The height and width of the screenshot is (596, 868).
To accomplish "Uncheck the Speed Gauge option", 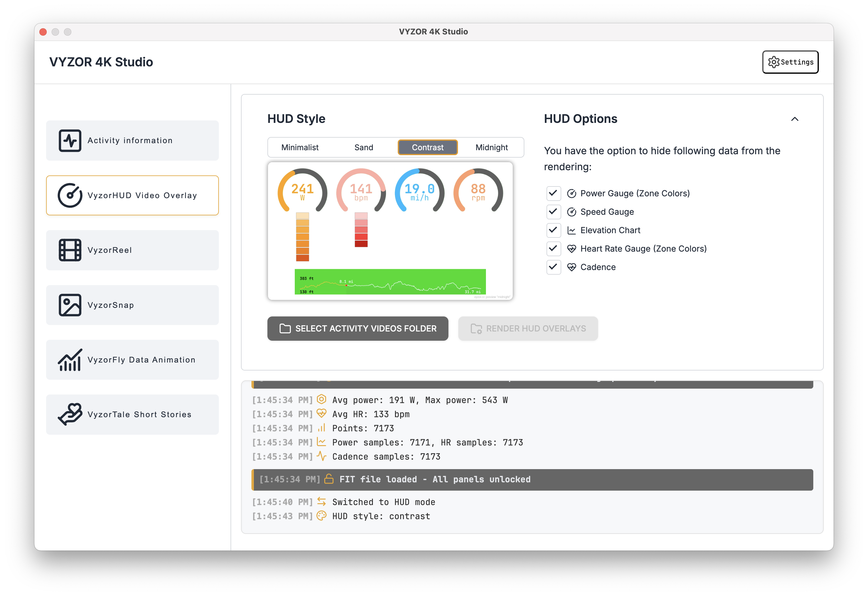I will (x=553, y=212).
